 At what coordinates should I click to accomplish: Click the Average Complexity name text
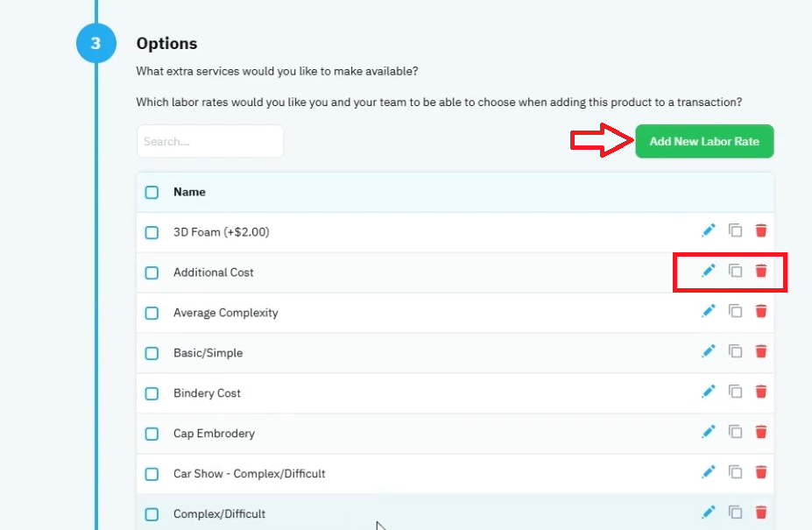click(226, 313)
